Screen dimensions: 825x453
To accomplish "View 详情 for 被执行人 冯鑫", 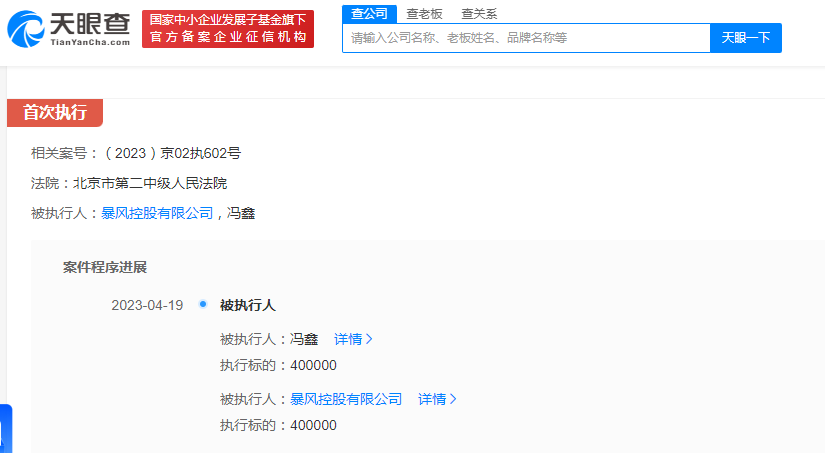I will [x=353, y=339].
